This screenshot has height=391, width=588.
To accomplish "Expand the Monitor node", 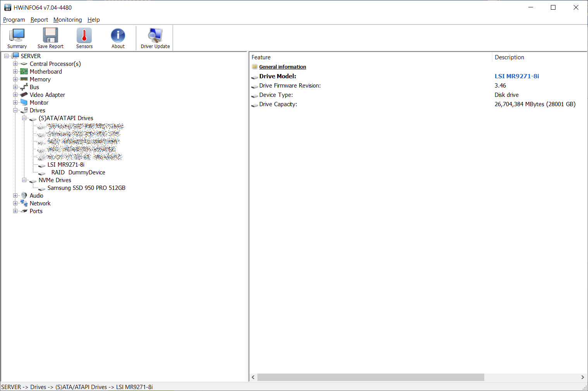I will (x=15, y=102).
